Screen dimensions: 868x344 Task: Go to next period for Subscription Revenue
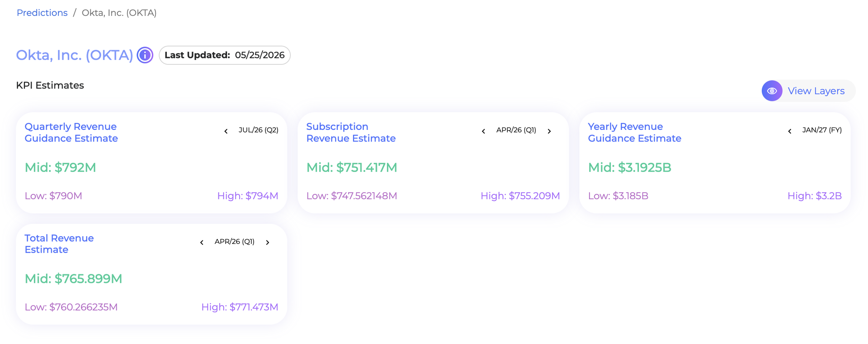[x=549, y=131]
